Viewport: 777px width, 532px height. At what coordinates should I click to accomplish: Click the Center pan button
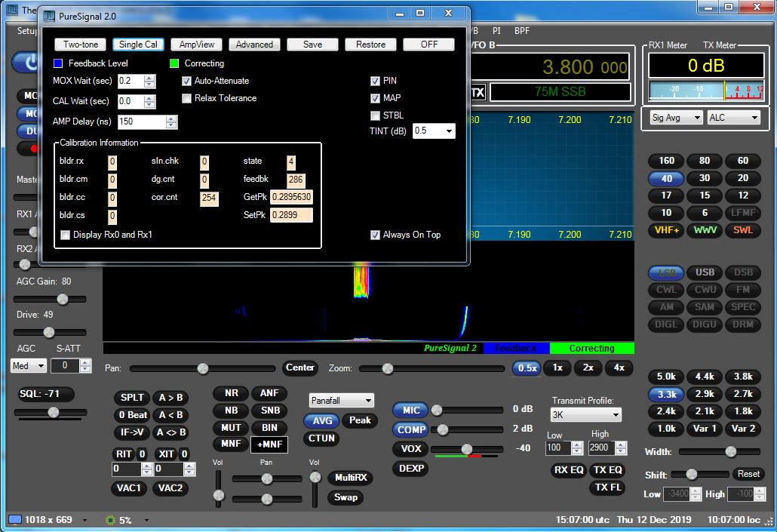pyautogui.click(x=299, y=368)
